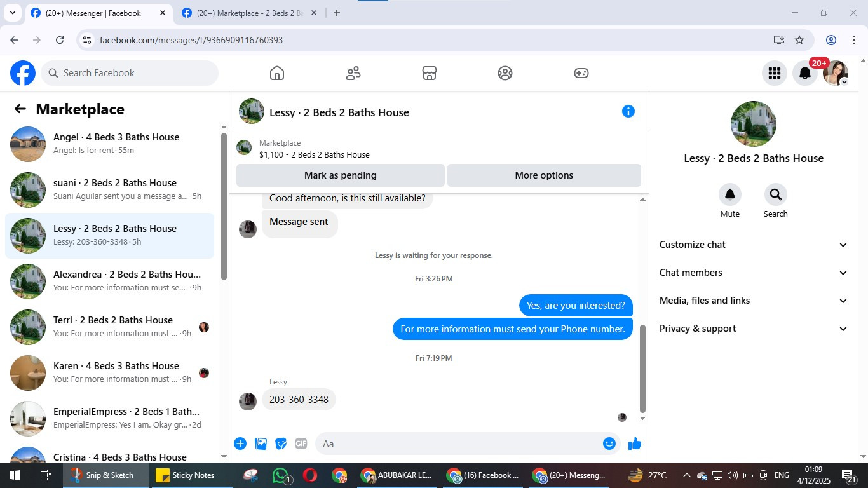Open more actions with the plus icon

coord(240,444)
